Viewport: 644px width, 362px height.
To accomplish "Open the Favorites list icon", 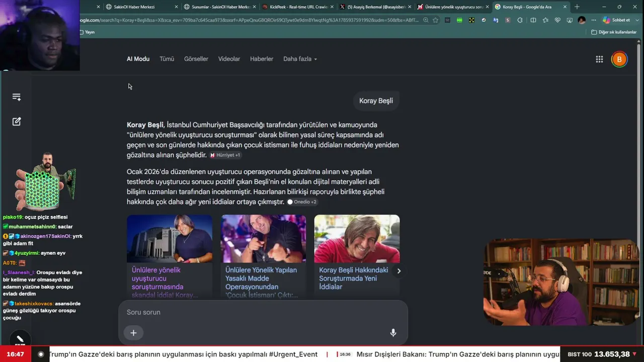I will pos(545,20).
